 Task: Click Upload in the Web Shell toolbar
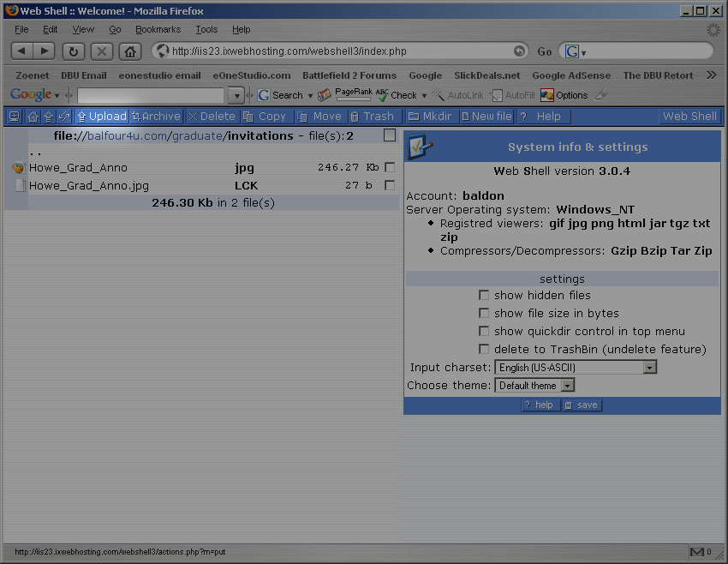(101, 117)
